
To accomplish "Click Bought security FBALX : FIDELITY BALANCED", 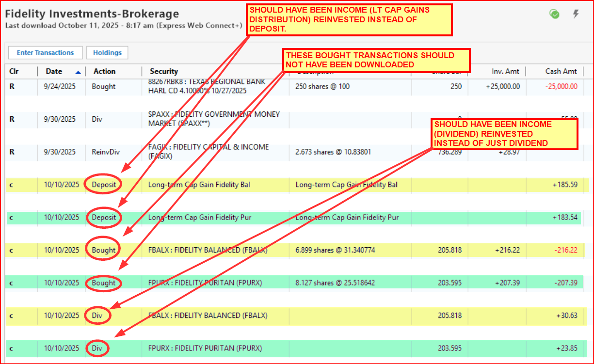I will point(208,250).
